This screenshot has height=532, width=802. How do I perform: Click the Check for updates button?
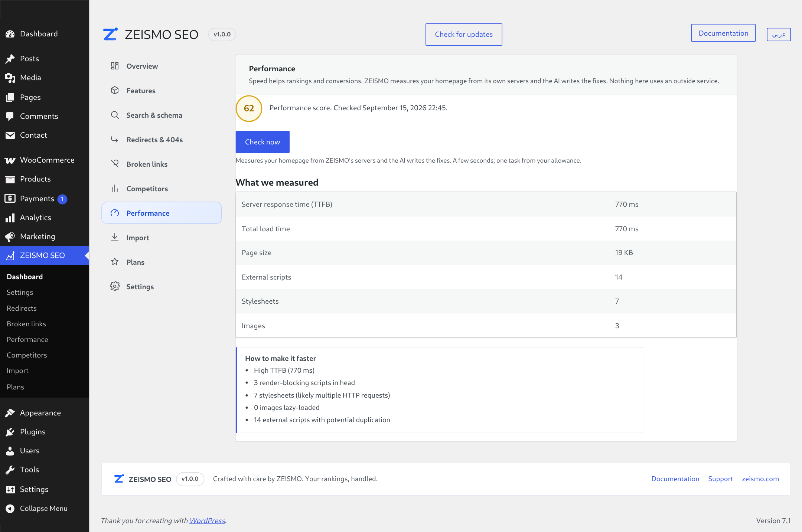pos(464,35)
